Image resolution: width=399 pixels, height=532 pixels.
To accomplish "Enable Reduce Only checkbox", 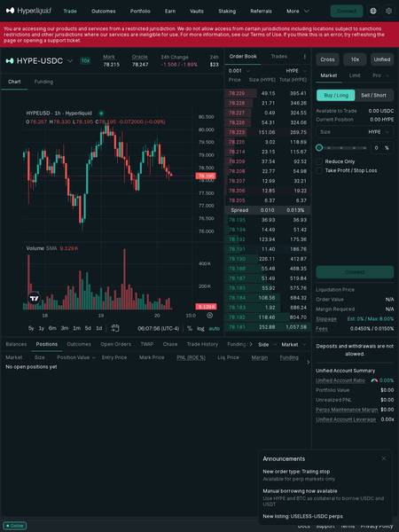I will 319,161.
